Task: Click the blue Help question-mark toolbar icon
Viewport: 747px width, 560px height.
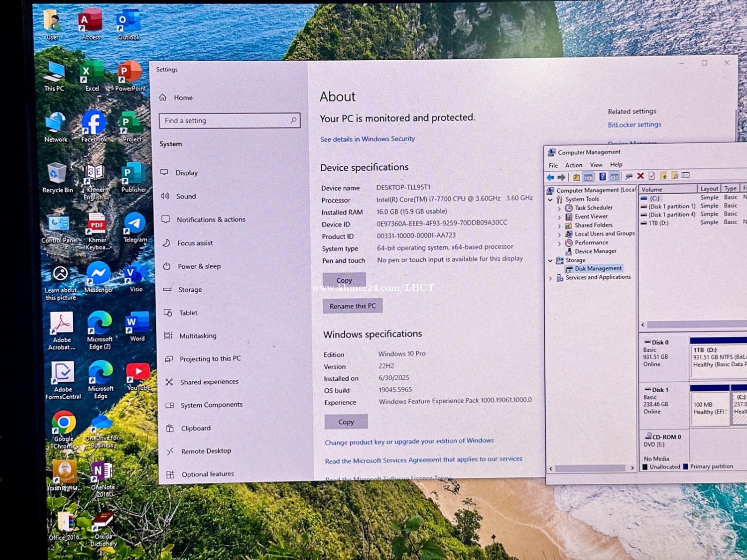Action: tap(602, 177)
